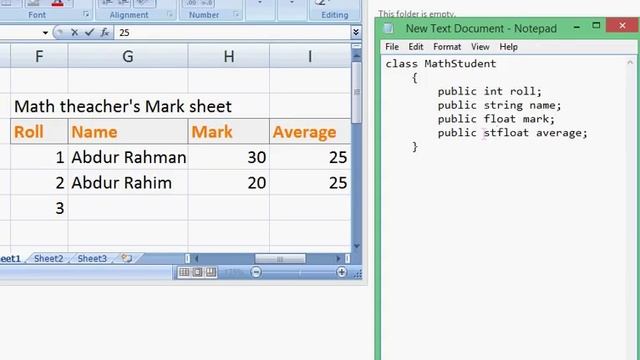
Task: Open Insert Function fx button
Action: tap(104, 32)
